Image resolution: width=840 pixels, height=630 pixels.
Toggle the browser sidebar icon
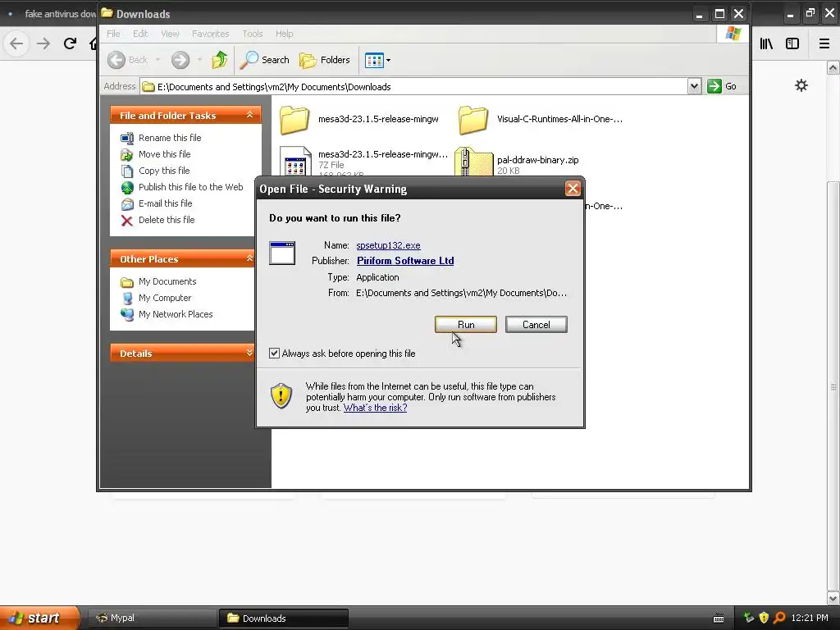coord(792,43)
